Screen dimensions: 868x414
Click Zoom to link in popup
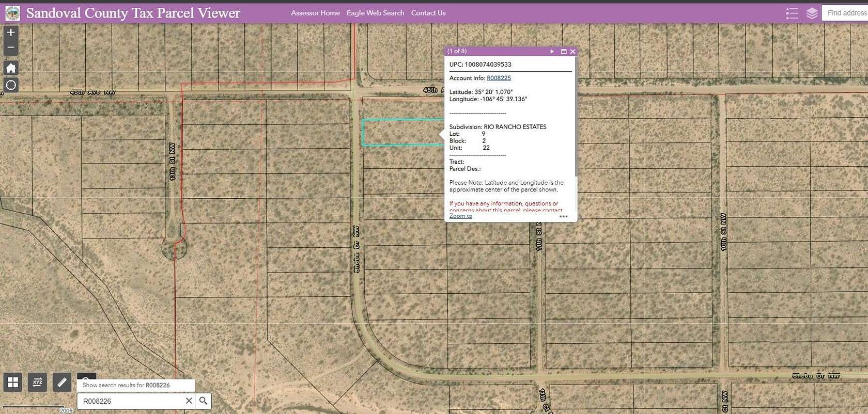(x=460, y=216)
